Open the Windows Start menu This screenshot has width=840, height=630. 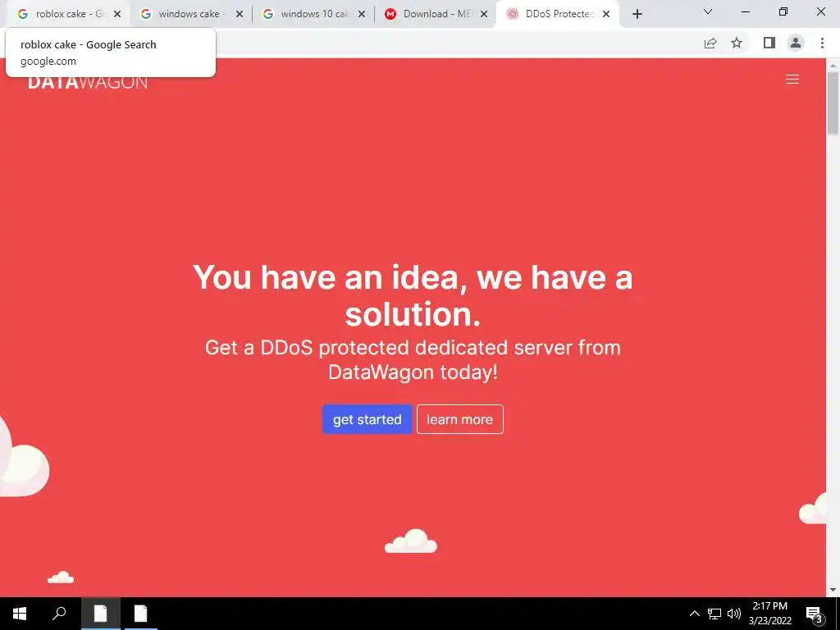coord(20,614)
